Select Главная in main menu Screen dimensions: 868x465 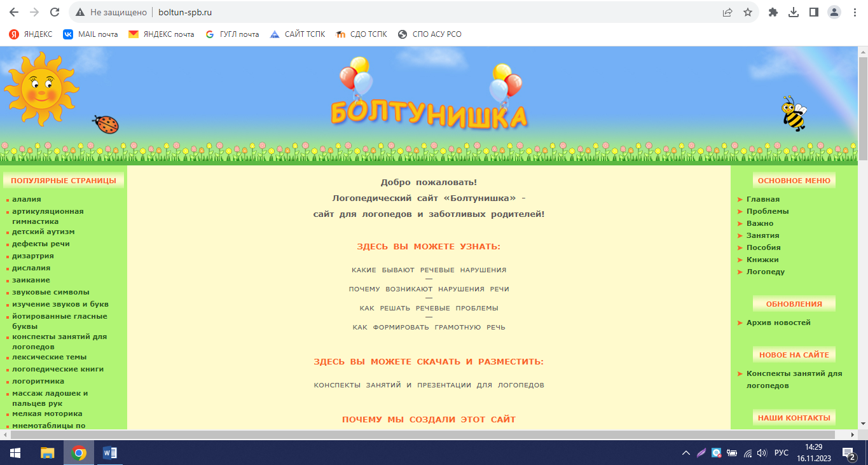tap(763, 199)
